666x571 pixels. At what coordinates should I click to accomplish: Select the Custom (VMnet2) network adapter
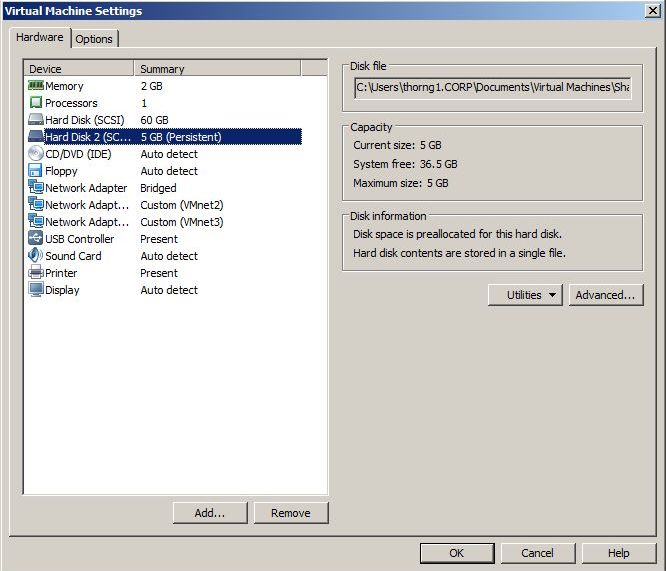[x=86, y=205]
